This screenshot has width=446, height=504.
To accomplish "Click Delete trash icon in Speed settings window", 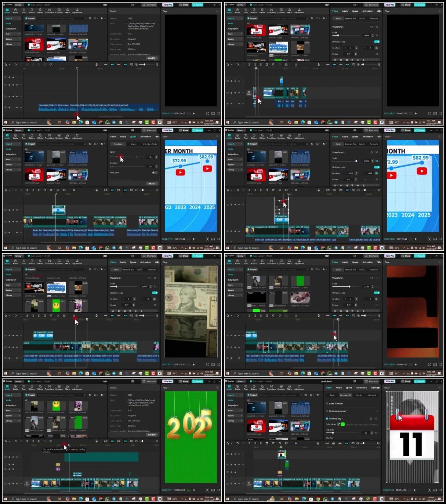I will point(44,190).
